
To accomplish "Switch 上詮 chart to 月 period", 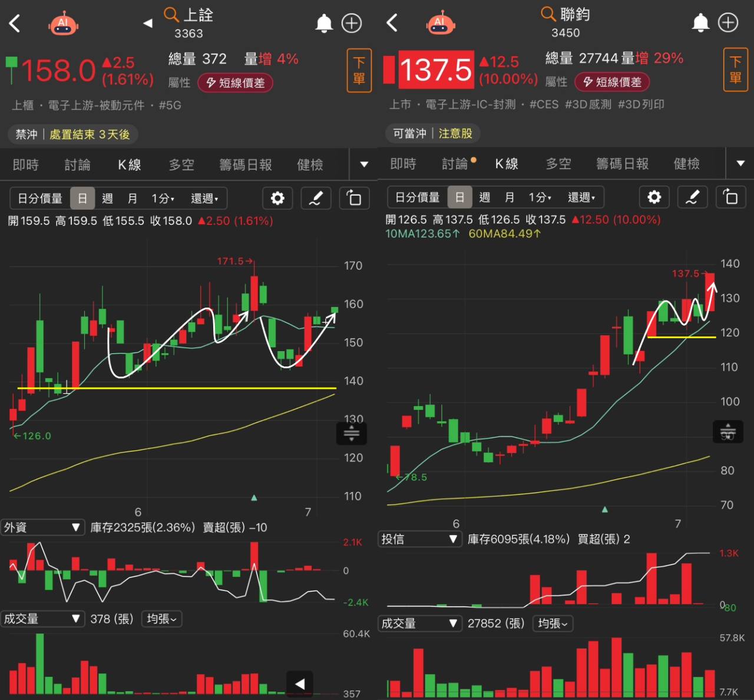I will click(x=133, y=199).
